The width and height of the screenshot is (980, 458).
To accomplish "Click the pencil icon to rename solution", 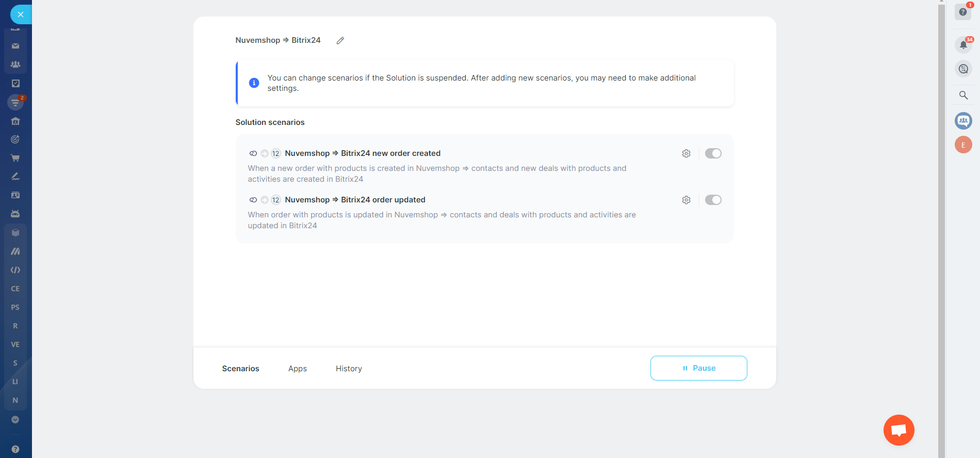I will coord(340,40).
